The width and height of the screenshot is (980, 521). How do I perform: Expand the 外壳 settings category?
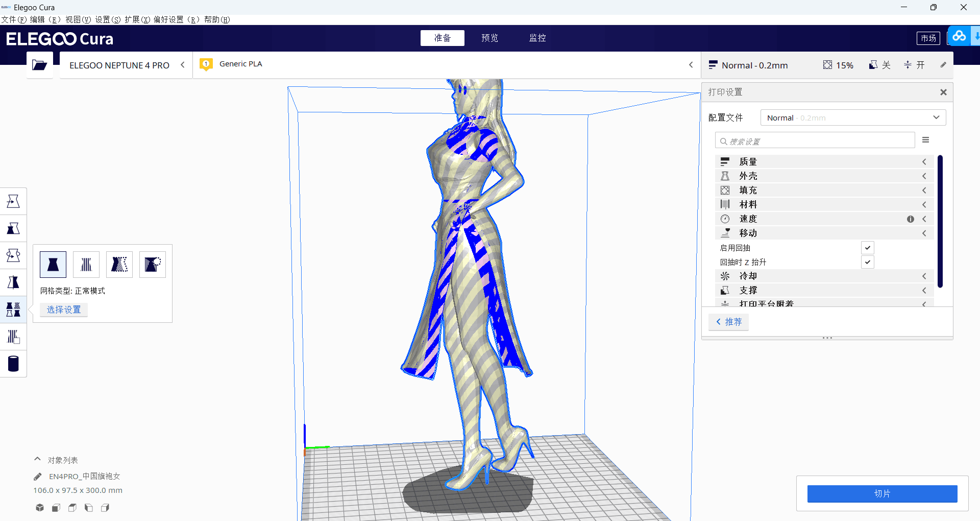click(x=824, y=176)
